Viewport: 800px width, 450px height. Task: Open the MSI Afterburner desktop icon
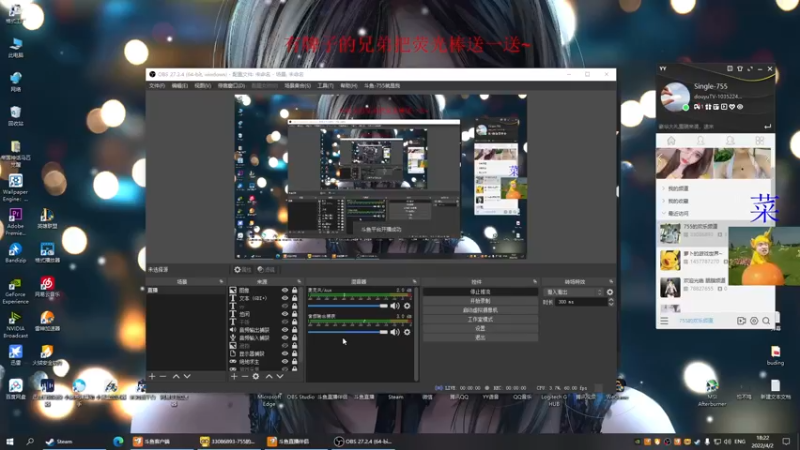click(712, 393)
